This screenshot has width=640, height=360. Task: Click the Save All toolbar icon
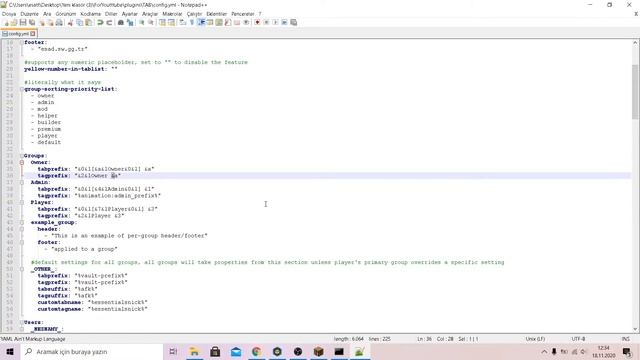point(32,22)
